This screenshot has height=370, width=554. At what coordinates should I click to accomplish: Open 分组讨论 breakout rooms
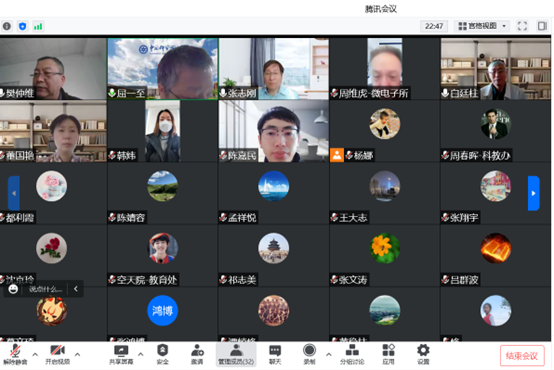pos(352,354)
